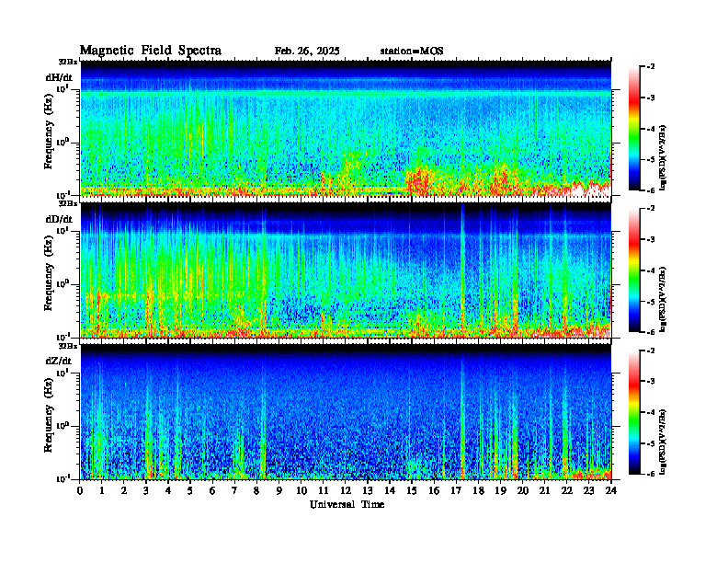This screenshot has width=728, height=563.
Task: Click hour tick label "22" on time axis
Action: (566, 491)
